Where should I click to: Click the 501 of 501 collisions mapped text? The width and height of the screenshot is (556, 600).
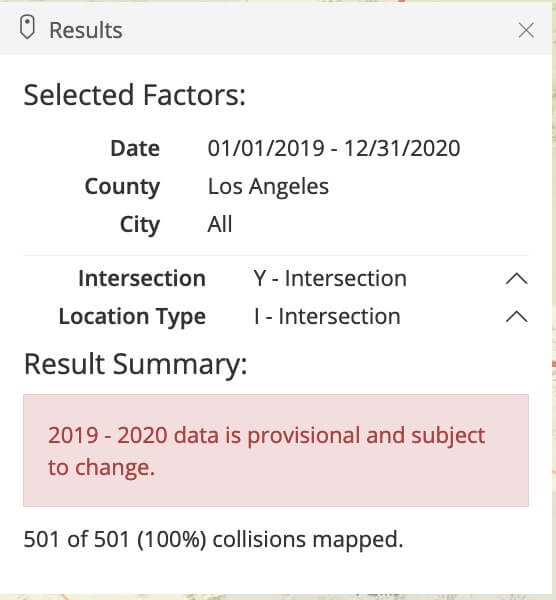(x=214, y=540)
